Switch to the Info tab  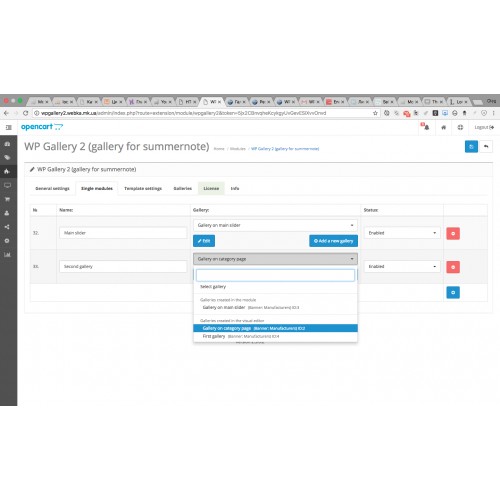point(235,188)
